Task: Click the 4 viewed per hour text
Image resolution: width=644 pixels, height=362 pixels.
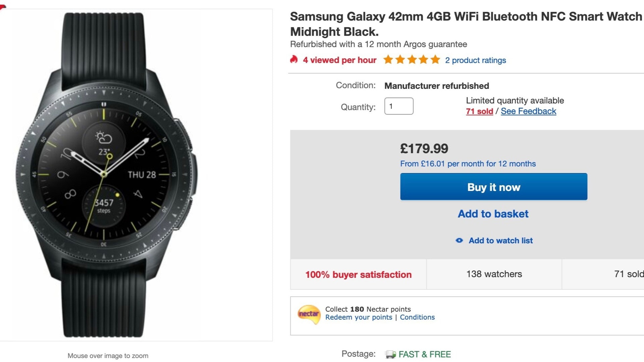Action: click(339, 60)
